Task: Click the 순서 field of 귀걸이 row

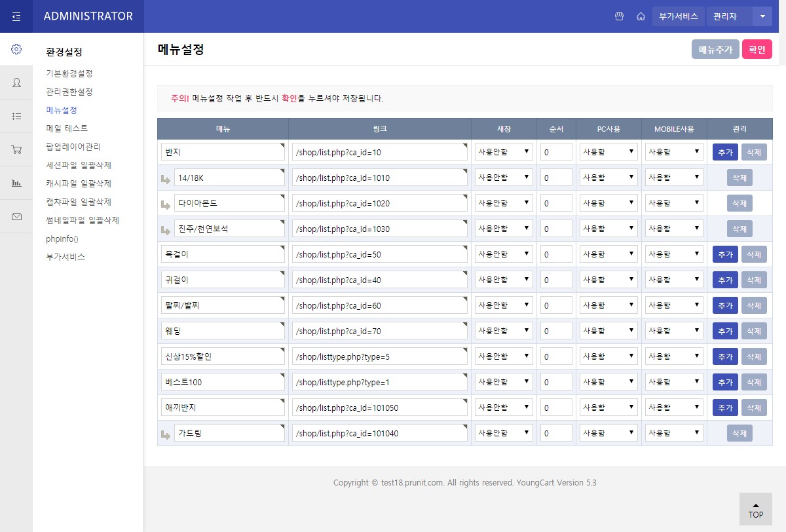Action: [x=556, y=280]
